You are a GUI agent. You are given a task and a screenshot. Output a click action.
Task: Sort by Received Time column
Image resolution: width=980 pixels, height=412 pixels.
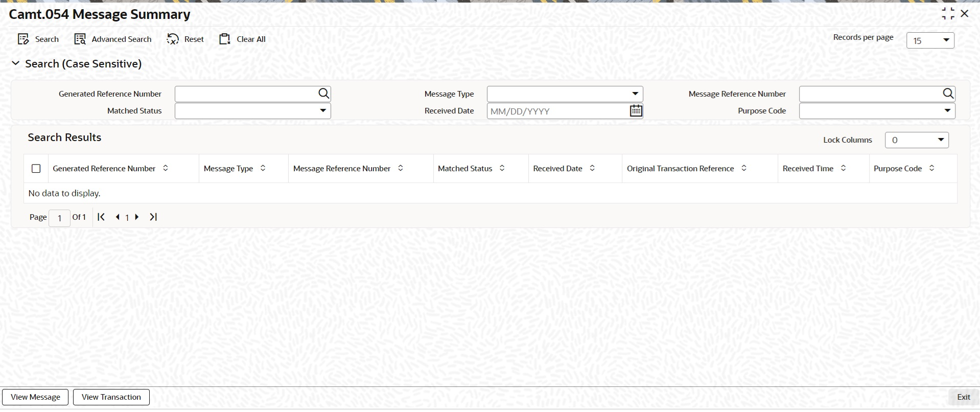click(843, 168)
